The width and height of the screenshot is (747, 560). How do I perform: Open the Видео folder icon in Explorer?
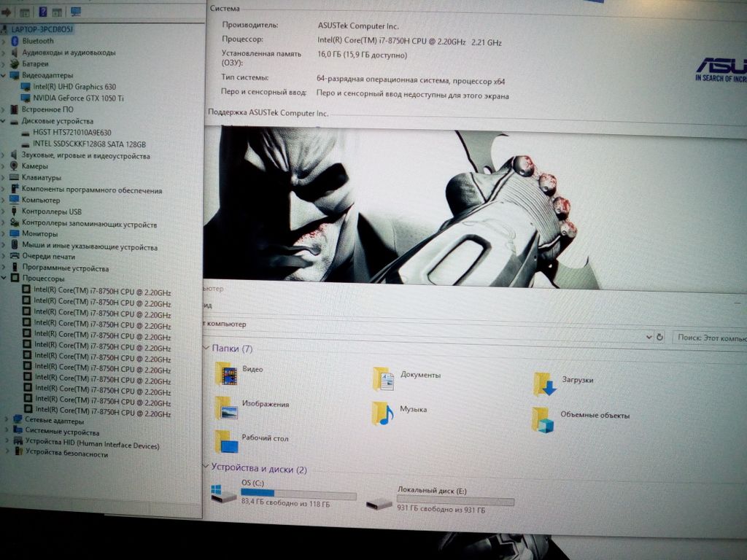pyautogui.click(x=226, y=373)
